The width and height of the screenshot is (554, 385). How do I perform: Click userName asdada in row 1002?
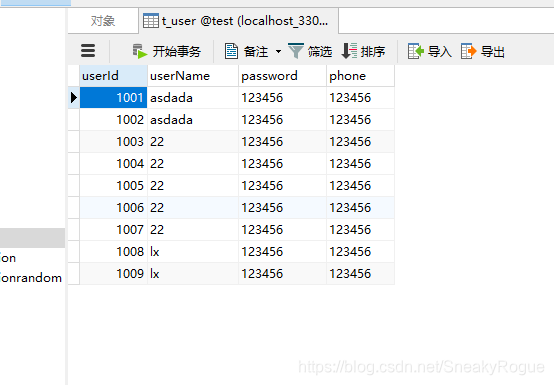tap(193, 120)
